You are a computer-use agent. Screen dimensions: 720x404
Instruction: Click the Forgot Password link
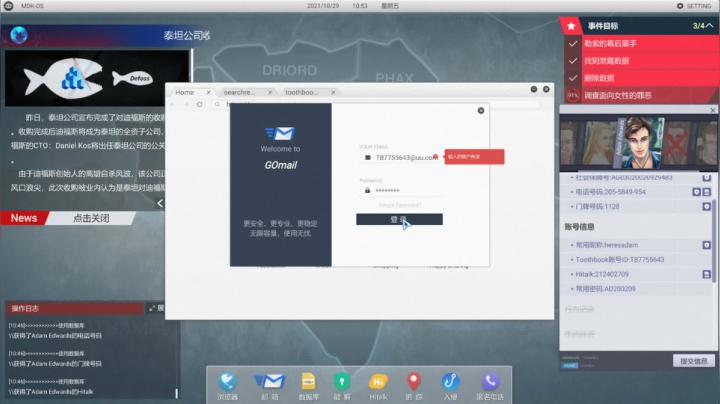click(399, 205)
